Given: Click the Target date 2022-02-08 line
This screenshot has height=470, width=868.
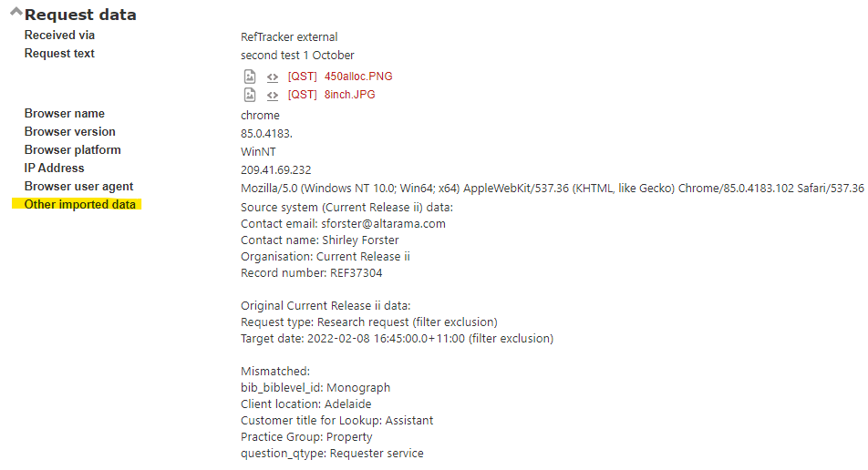Looking at the screenshot, I should (x=397, y=339).
